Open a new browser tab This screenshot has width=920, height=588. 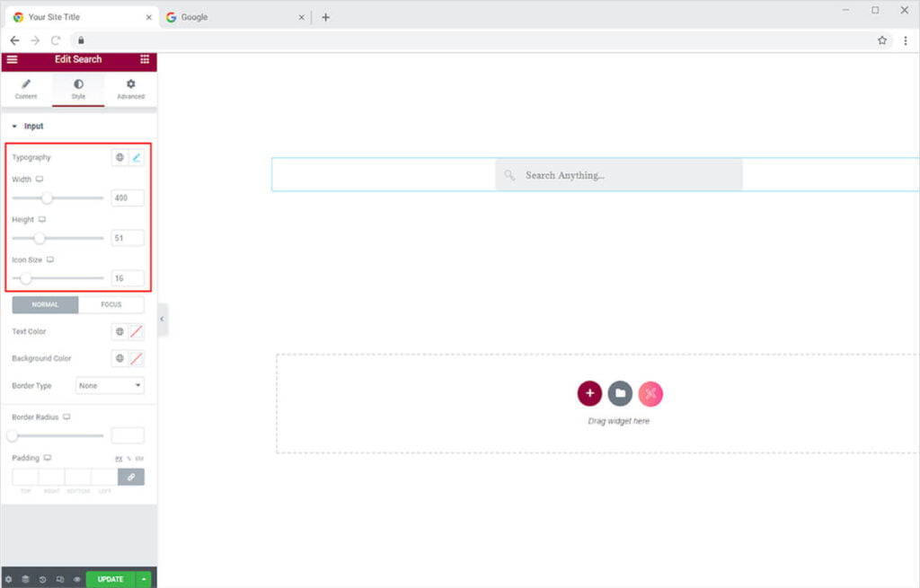pyautogui.click(x=325, y=17)
